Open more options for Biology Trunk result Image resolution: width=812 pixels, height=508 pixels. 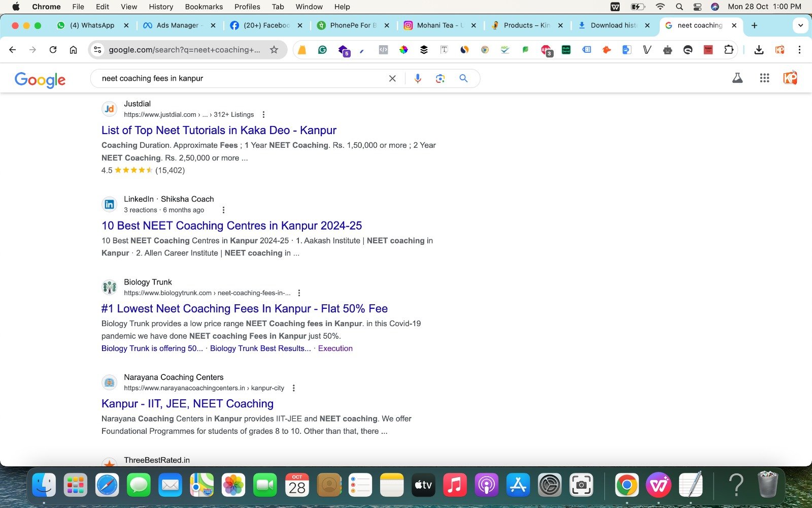point(299,293)
